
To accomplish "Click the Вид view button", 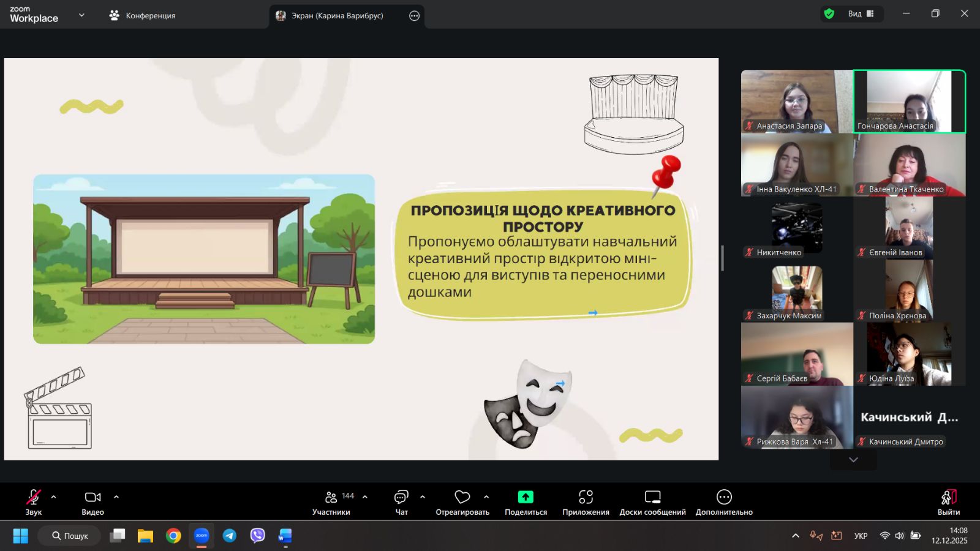I will [860, 14].
